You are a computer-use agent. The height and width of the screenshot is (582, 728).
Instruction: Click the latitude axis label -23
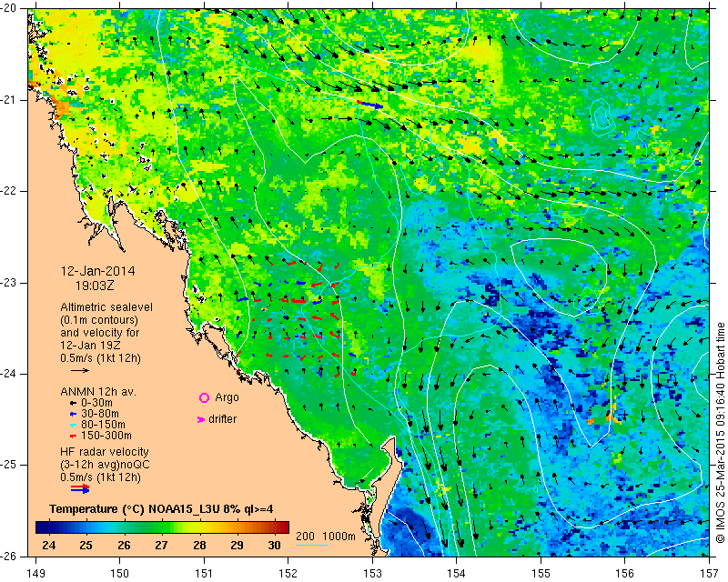tap(9, 283)
